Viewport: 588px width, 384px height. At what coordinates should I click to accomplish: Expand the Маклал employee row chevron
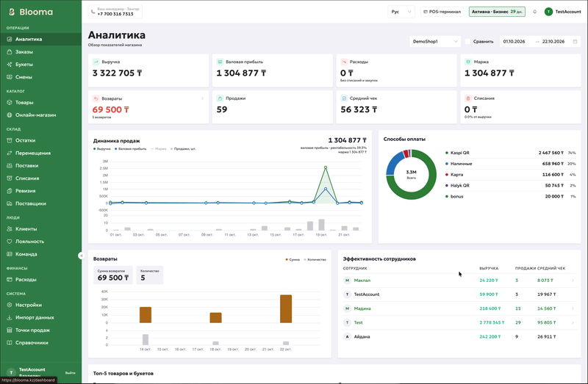(x=573, y=280)
